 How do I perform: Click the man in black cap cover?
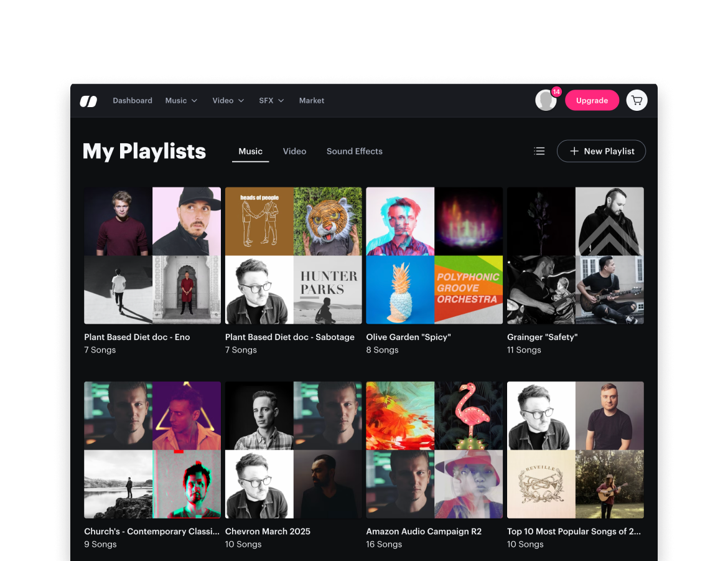[x=187, y=221]
